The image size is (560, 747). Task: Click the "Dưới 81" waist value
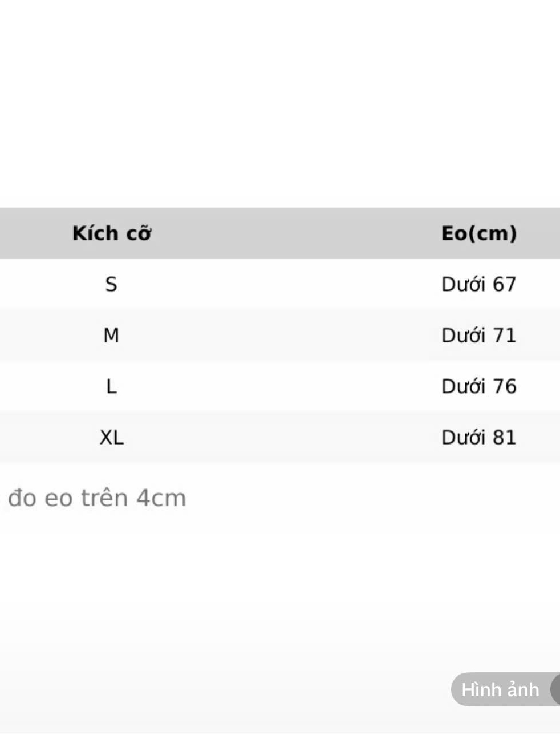point(478,438)
